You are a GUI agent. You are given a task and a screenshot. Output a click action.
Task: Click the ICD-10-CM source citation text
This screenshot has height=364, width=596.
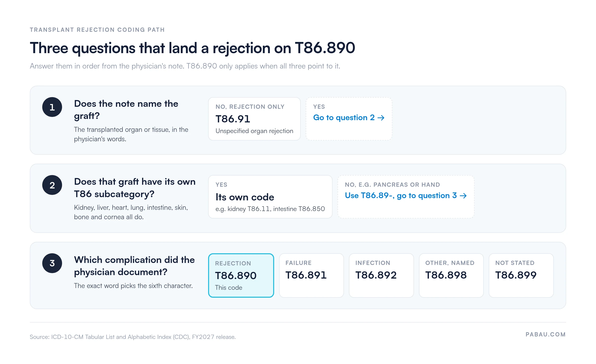133,337
